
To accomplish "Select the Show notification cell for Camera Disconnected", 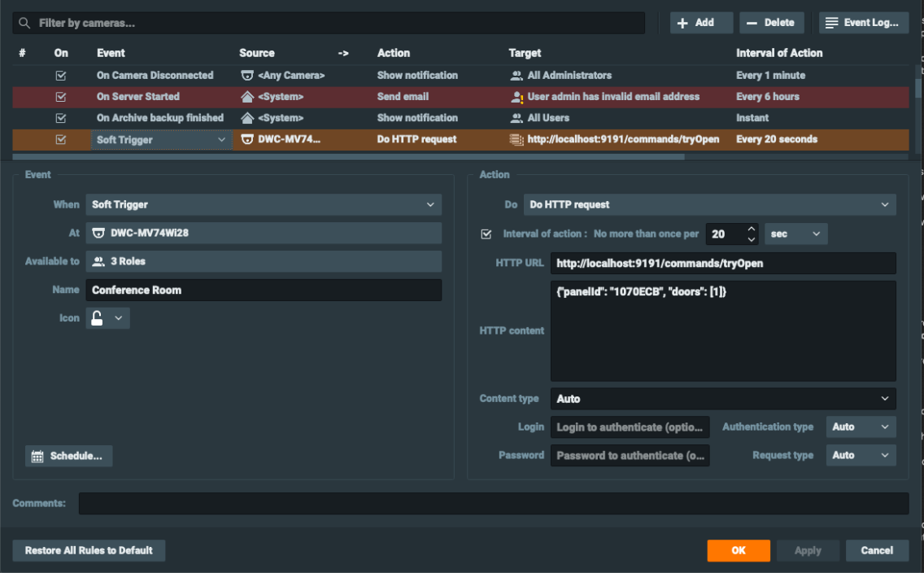I will click(x=417, y=76).
